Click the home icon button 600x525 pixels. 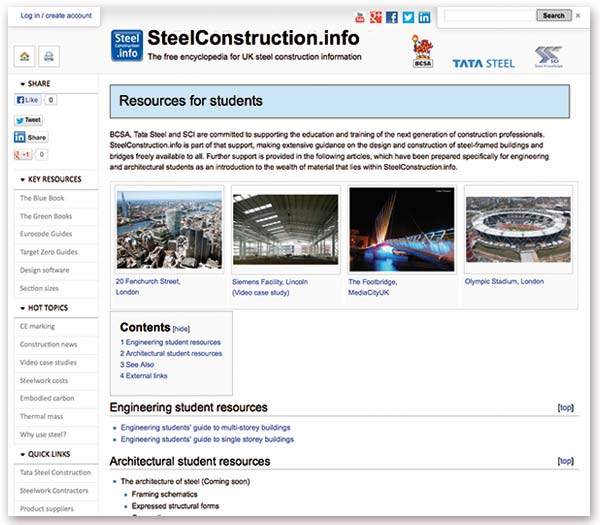[24, 56]
